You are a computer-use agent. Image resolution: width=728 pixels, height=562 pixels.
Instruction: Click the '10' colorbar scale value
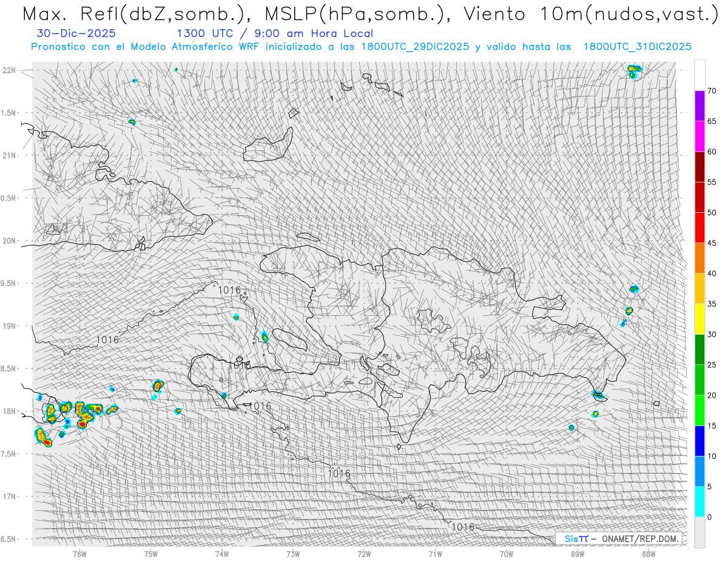point(712,456)
